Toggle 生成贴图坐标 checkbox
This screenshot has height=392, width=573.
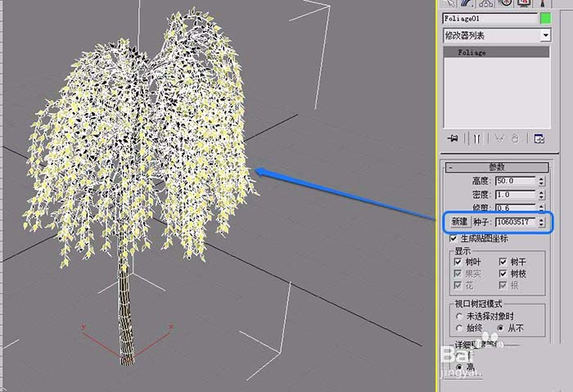pos(453,239)
